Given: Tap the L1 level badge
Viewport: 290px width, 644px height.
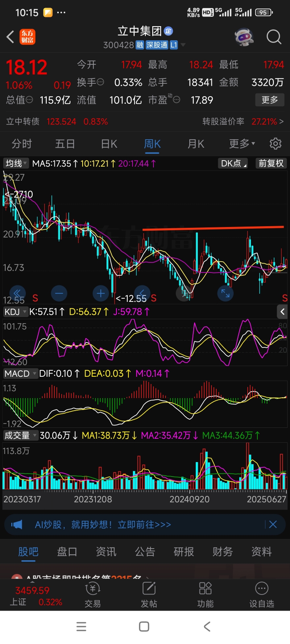Looking at the screenshot, I should coord(174,45).
